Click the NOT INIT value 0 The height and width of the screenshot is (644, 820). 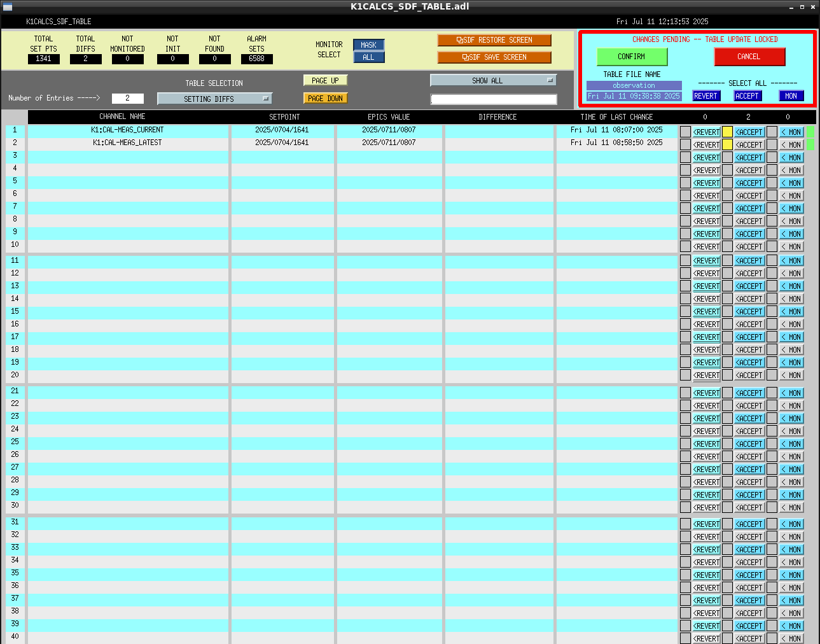[x=172, y=59]
